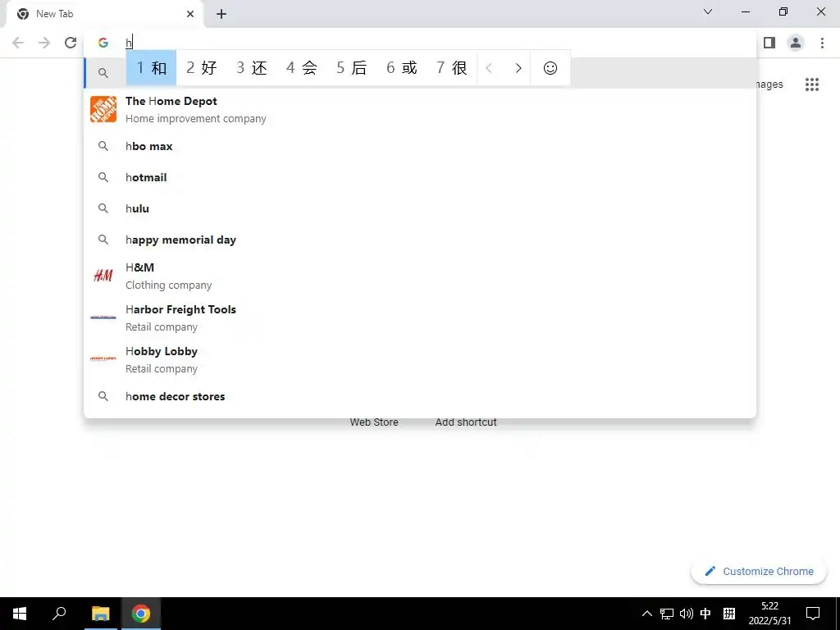The width and height of the screenshot is (840, 630).
Task: Toggle the 中 Chinese input mode indicator
Action: point(705,614)
